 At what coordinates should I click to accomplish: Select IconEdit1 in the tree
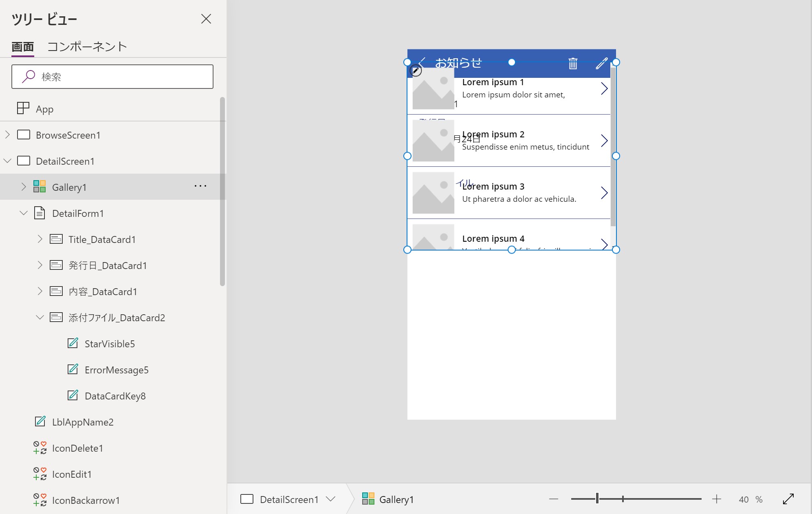coord(72,474)
